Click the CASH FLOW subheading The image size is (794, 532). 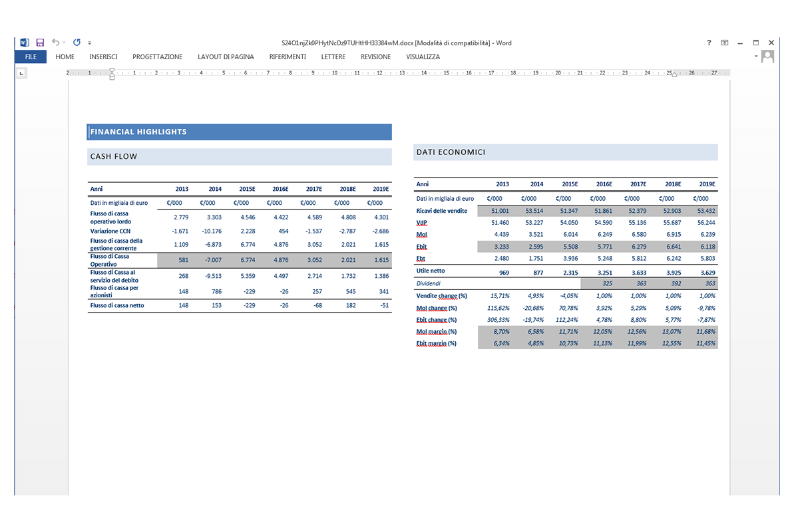point(113,156)
